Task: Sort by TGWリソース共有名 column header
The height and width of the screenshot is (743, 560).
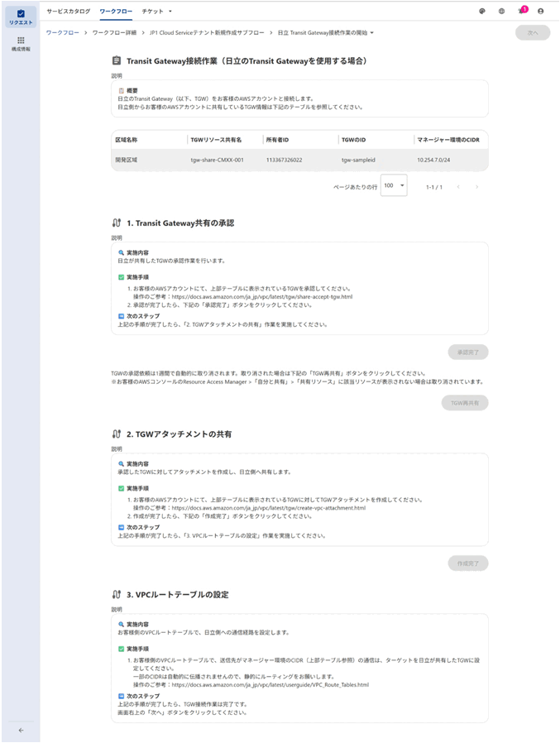Action: click(x=216, y=140)
